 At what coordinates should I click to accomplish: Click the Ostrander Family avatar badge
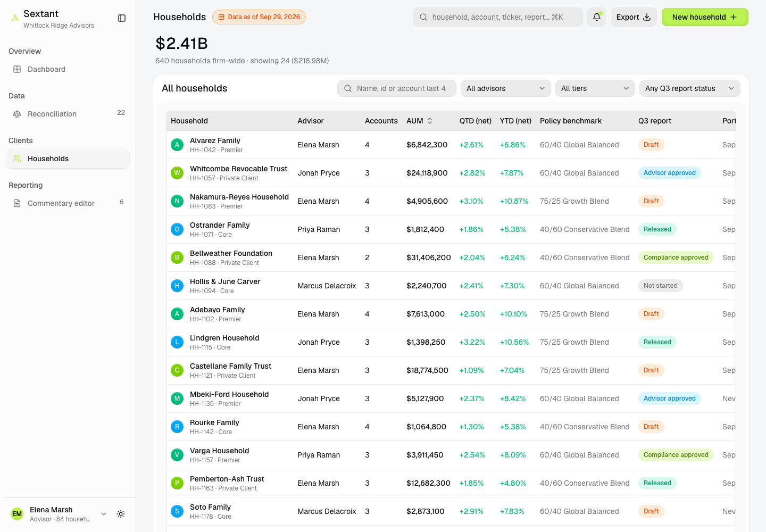tap(177, 229)
